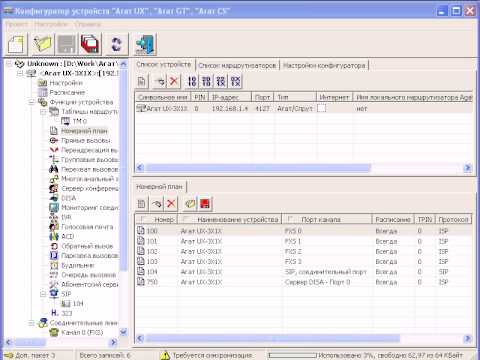Collapse the SIP tree branch
Viewport: 480px width, 360px height.
43,294
